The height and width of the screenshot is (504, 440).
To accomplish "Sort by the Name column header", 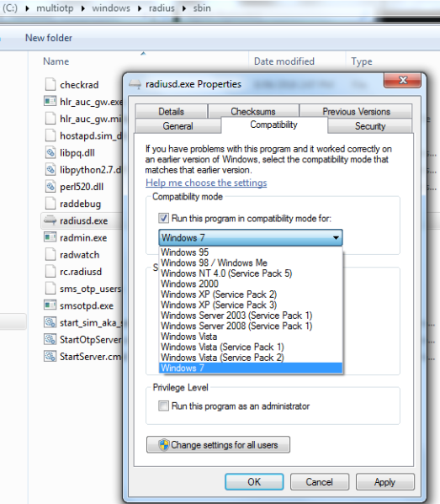I will coord(56,61).
